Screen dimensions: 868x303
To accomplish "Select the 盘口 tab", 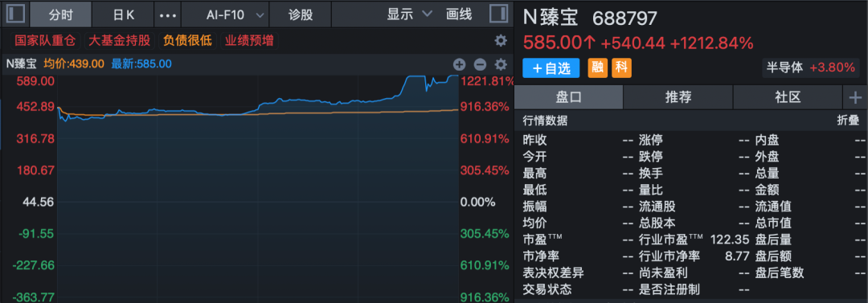I will [568, 97].
